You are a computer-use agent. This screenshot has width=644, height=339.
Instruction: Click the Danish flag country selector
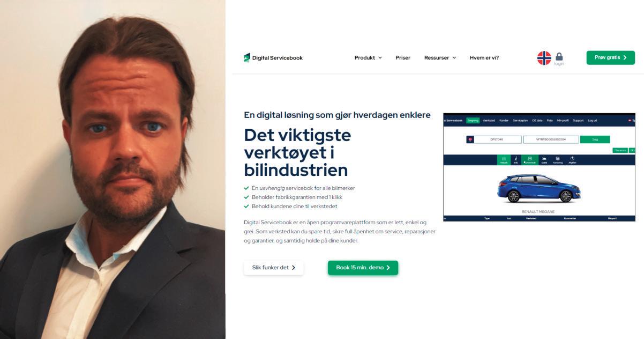pos(470,139)
